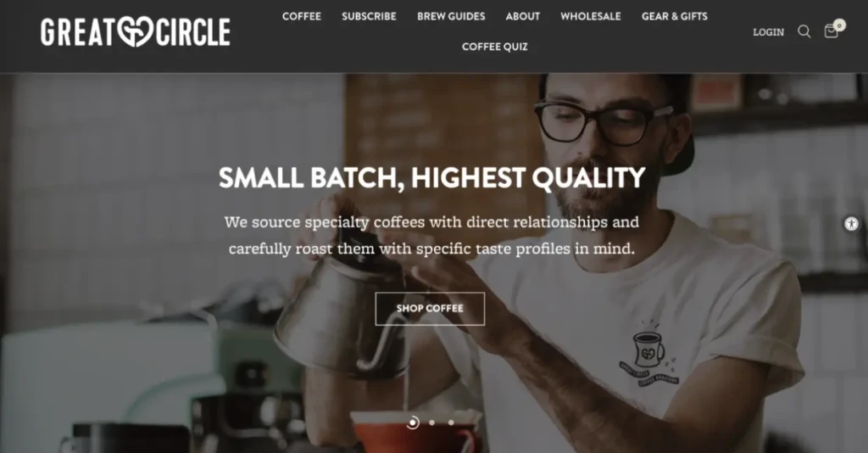Viewport: 868px width, 453px height.
Task: Go to the Subscribe page
Action: click(369, 17)
